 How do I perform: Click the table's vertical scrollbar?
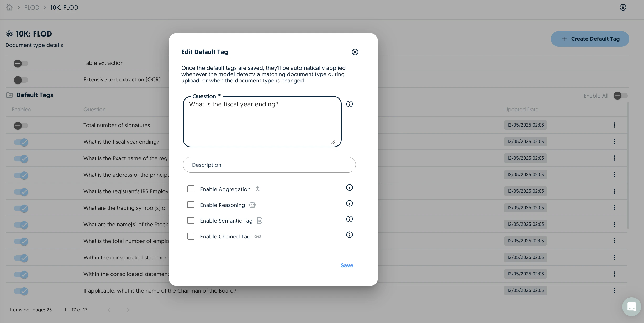[628, 165]
